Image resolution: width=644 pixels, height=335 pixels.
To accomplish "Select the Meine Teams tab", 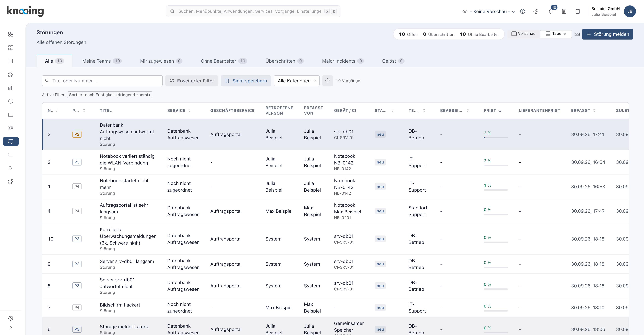I will click(x=102, y=61).
